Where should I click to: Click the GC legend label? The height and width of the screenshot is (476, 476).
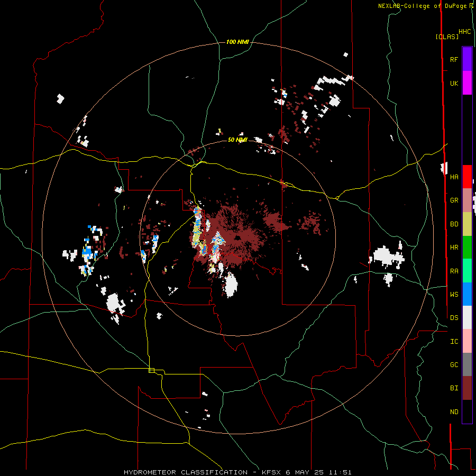click(454, 365)
